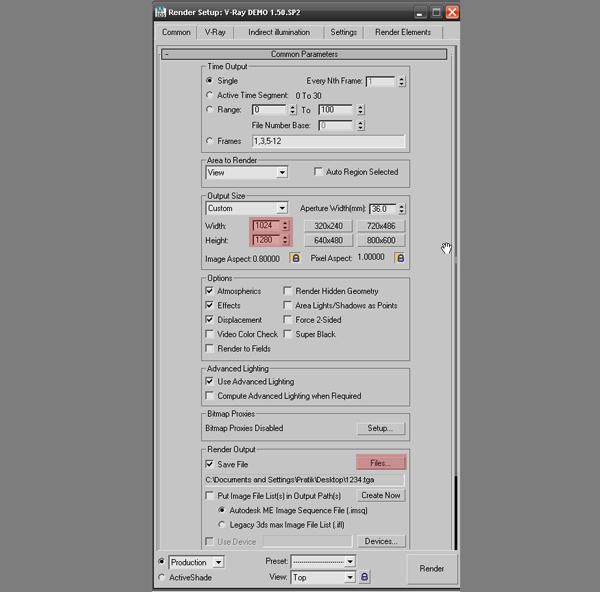Viewport: 600px width, 592px height.
Task: Open the Preset dropdown
Action: pos(350,561)
